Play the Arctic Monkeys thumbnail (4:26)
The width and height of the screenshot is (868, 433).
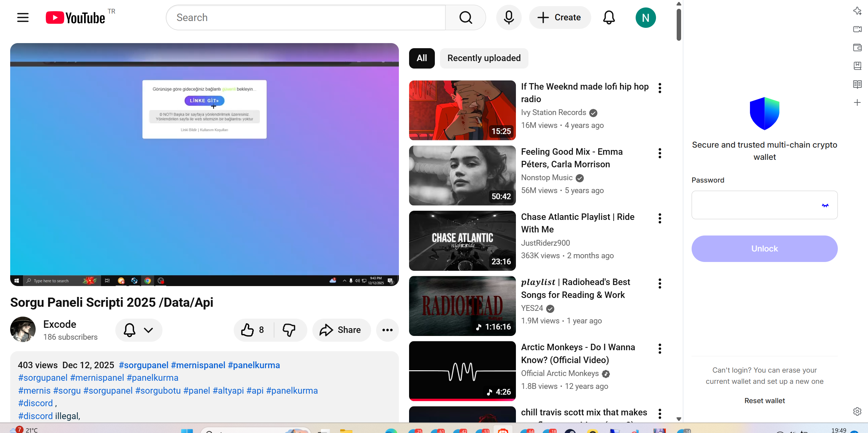point(462,371)
